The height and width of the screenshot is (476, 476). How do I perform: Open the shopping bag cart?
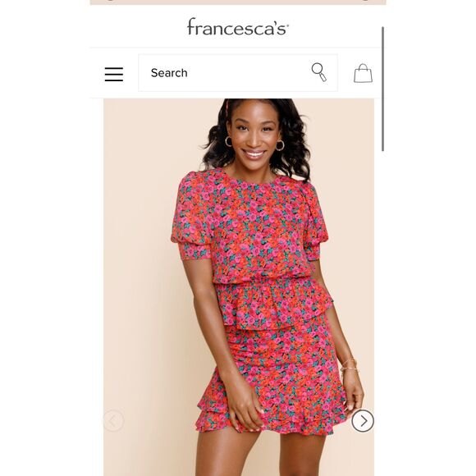(x=363, y=73)
